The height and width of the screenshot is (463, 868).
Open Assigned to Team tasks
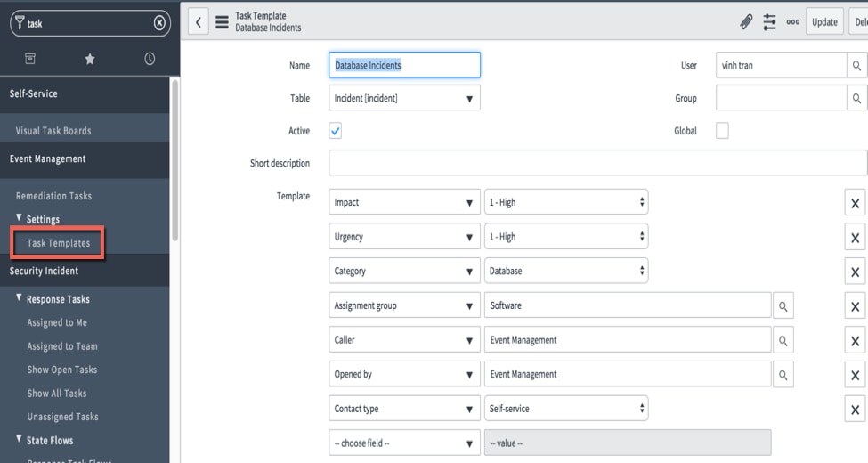[62, 346]
